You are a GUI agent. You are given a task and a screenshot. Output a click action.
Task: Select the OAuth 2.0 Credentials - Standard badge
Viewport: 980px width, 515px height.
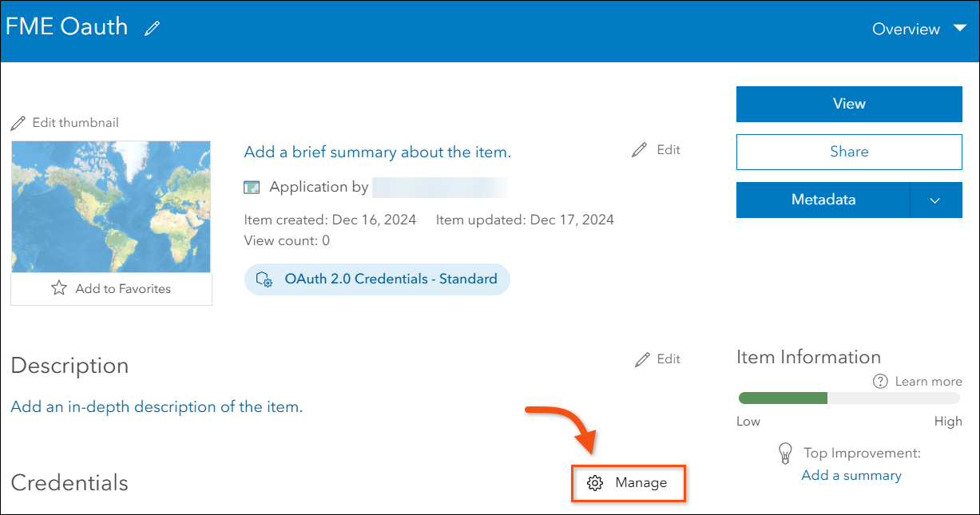point(377,279)
